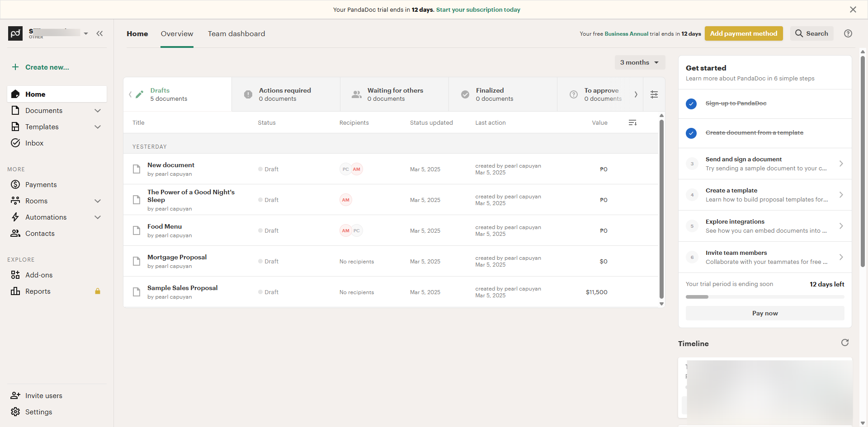Screen dimensions: 868x427
Task: Click the Start your subscription today link
Action: tap(478, 9)
